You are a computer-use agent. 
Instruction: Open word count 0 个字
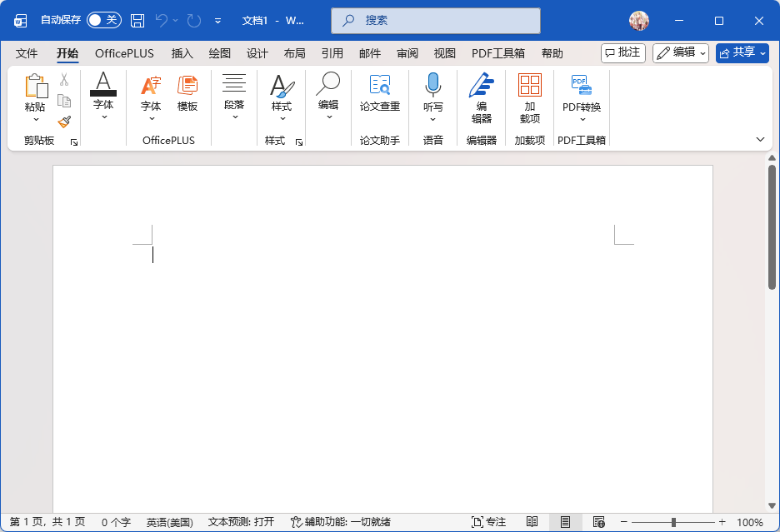click(x=116, y=522)
